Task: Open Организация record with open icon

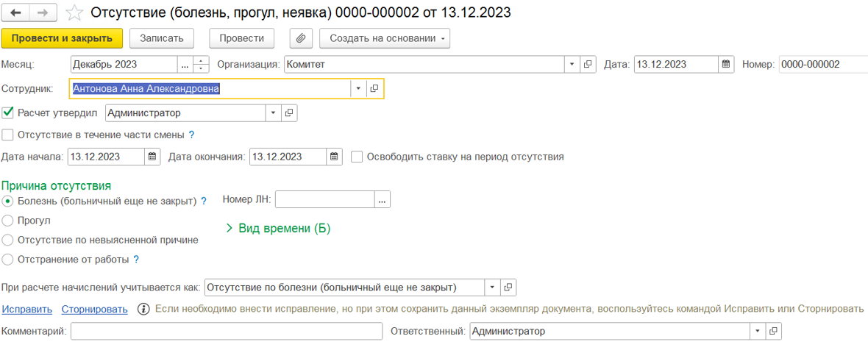Action: click(x=588, y=65)
